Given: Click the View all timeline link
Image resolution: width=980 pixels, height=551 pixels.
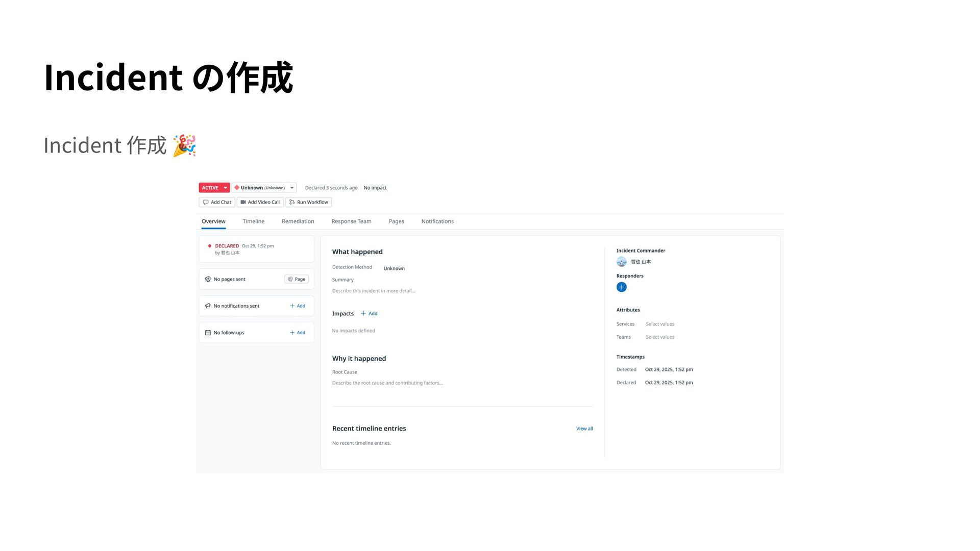Looking at the screenshot, I should tap(584, 429).
